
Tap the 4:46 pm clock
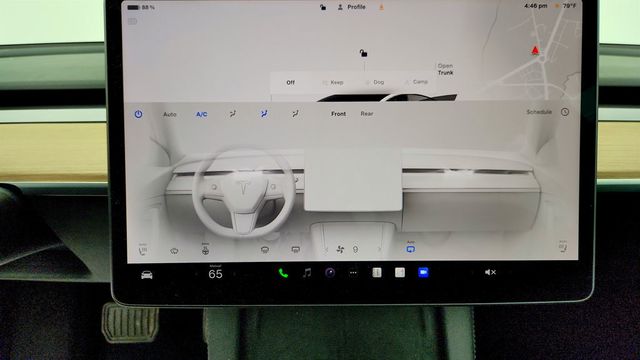pyautogui.click(x=536, y=6)
